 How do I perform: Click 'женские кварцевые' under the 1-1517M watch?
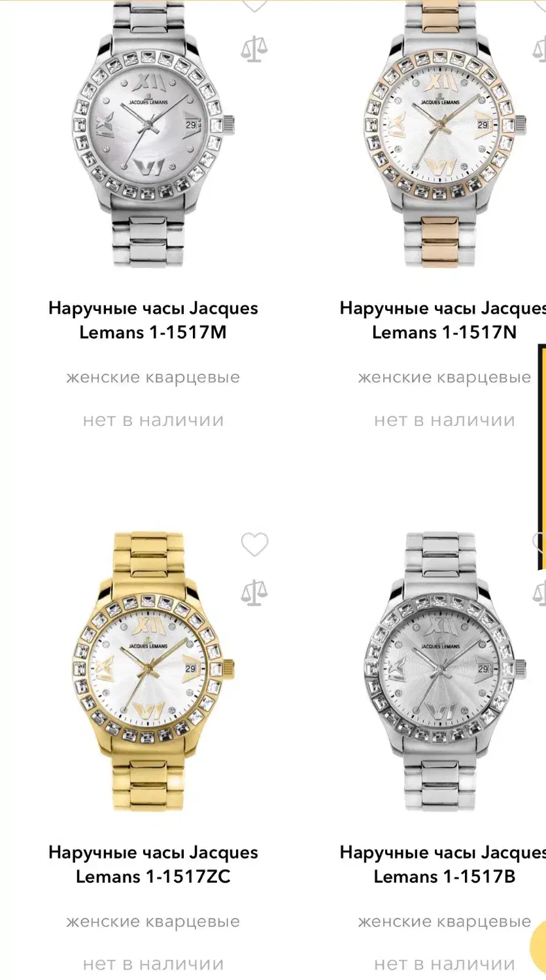point(153,378)
